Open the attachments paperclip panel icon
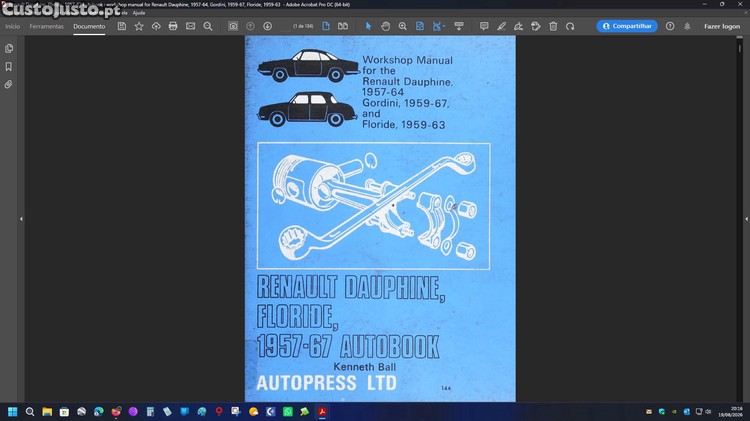 tap(9, 85)
